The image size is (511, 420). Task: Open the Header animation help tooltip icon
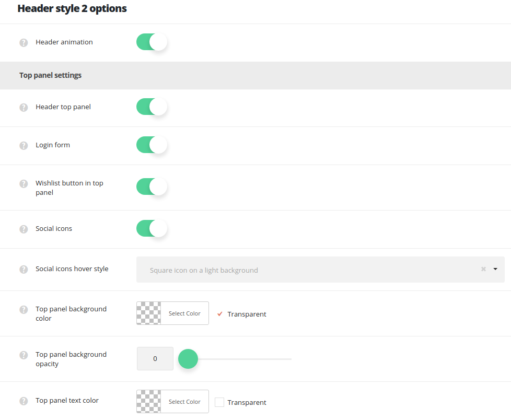(24, 42)
